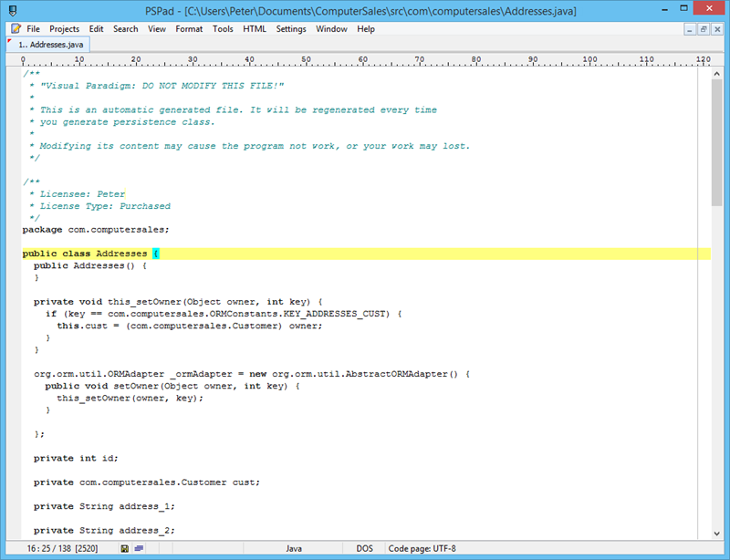Click the highlighted 'public class Addresses' line
Screen dimensions: 730x560
point(367,254)
